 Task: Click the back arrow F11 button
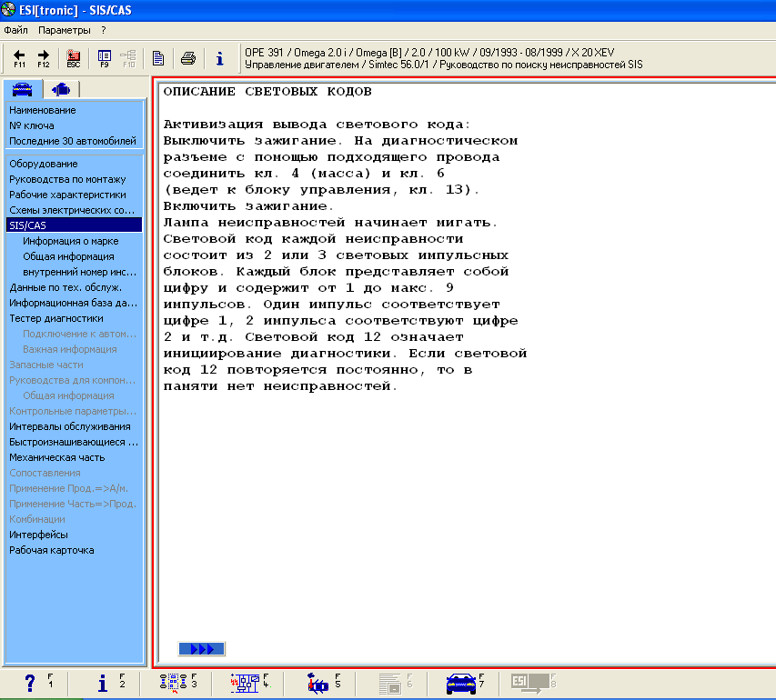(19, 58)
